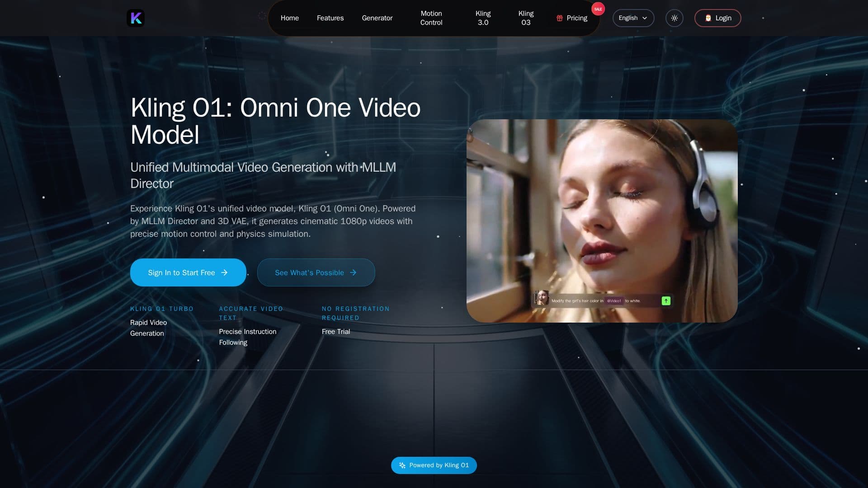Click the Rapid Video Generation text
Screen dimensions: 868x488
[x=148, y=328]
